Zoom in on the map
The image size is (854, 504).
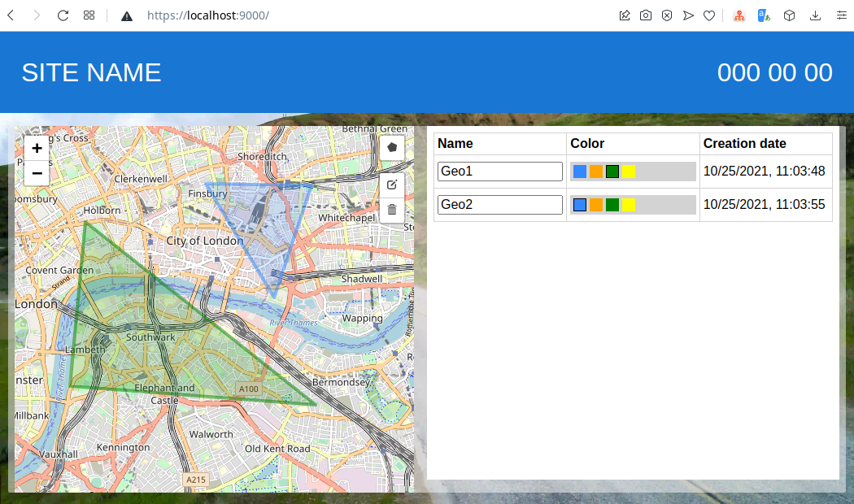(x=37, y=148)
